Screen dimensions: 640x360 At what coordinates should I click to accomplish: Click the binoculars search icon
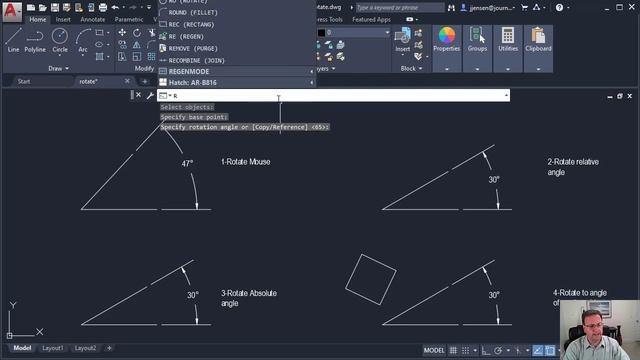(451, 7)
